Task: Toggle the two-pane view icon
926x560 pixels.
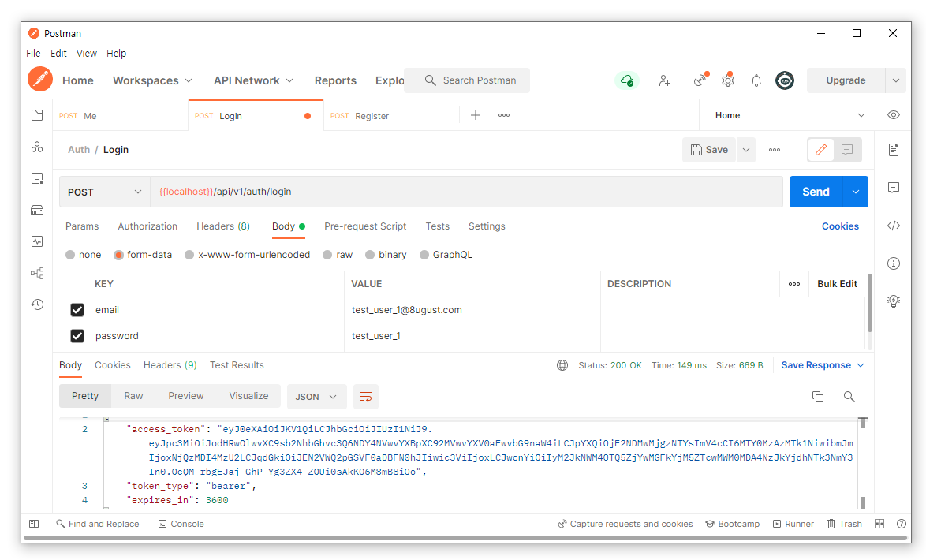Action: 879,524
